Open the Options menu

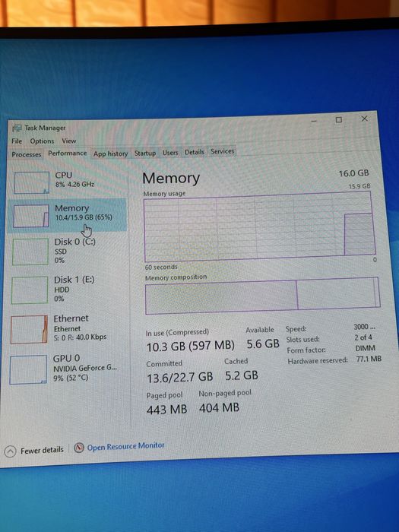42,141
